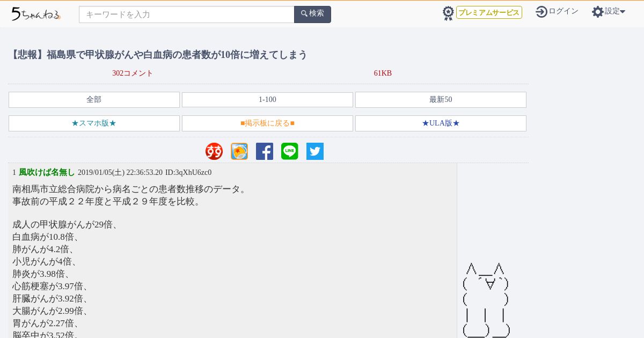This screenshot has height=338, width=644.
Task: Click post number 1
Action: [14, 173]
